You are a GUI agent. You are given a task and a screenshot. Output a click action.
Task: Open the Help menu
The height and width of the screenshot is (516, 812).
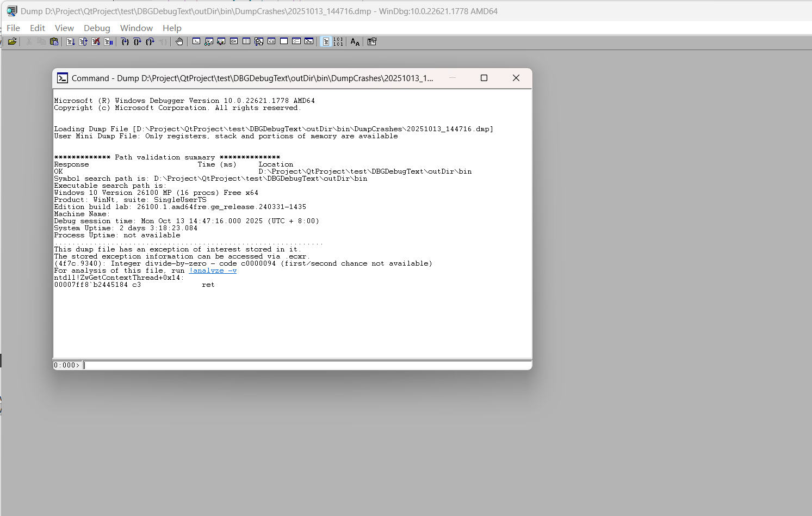click(172, 28)
